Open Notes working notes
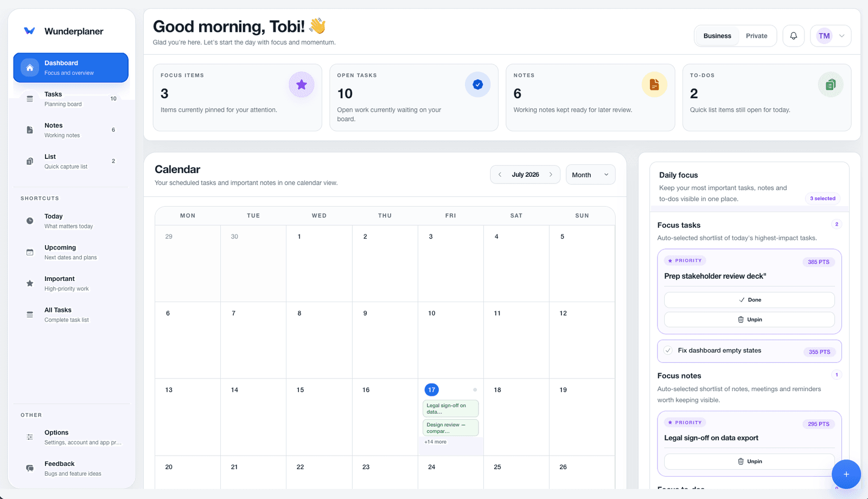 pyautogui.click(x=71, y=130)
